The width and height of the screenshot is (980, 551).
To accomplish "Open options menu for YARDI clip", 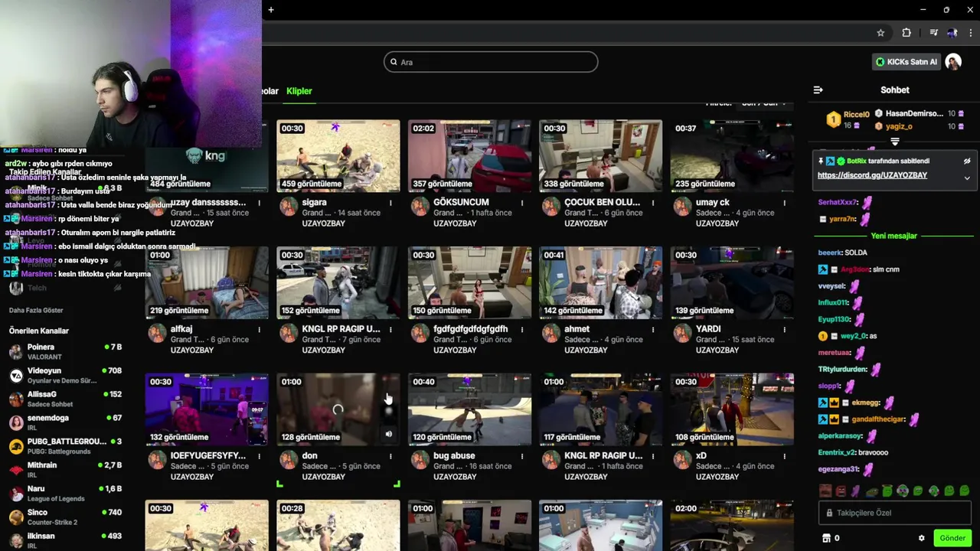I will click(785, 329).
